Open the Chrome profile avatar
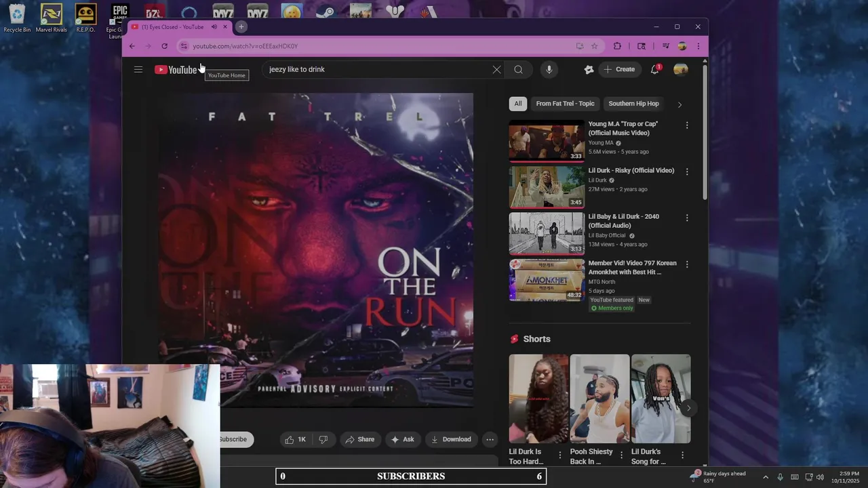The height and width of the screenshot is (488, 868). 682,46
